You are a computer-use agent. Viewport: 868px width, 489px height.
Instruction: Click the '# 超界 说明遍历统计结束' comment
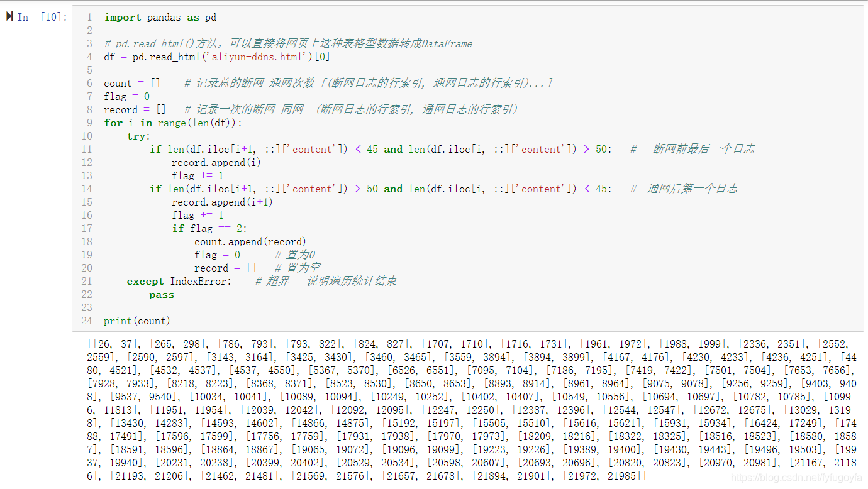point(326,281)
